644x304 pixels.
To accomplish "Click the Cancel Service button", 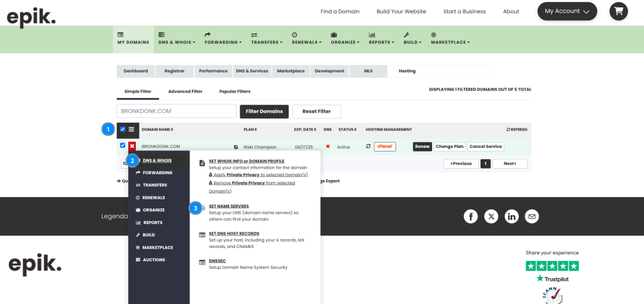I will click(x=486, y=147).
